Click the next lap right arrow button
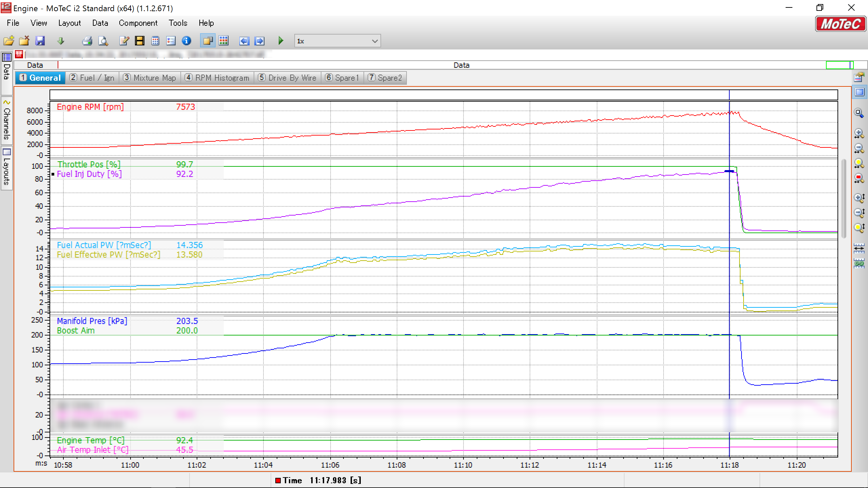The width and height of the screenshot is (868, 488). click(x=259, y=41)
